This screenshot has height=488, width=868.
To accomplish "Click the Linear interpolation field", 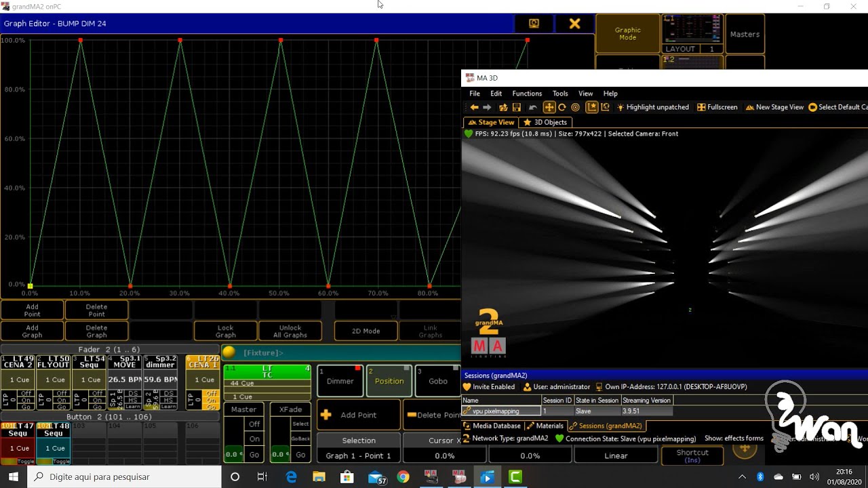I will pyautogui.click(x=616, y=455).
